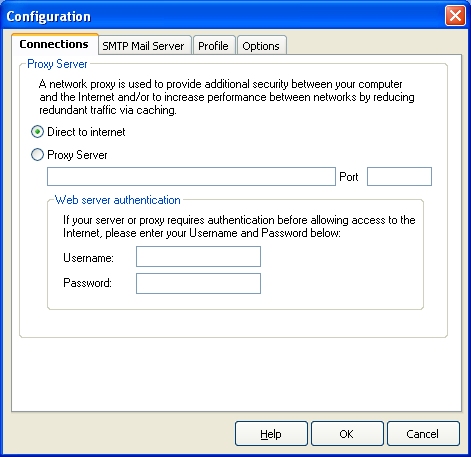This screenshot has height=457, width=471.
Task: Click the Port label text
Action: click(x=349, y=177)
